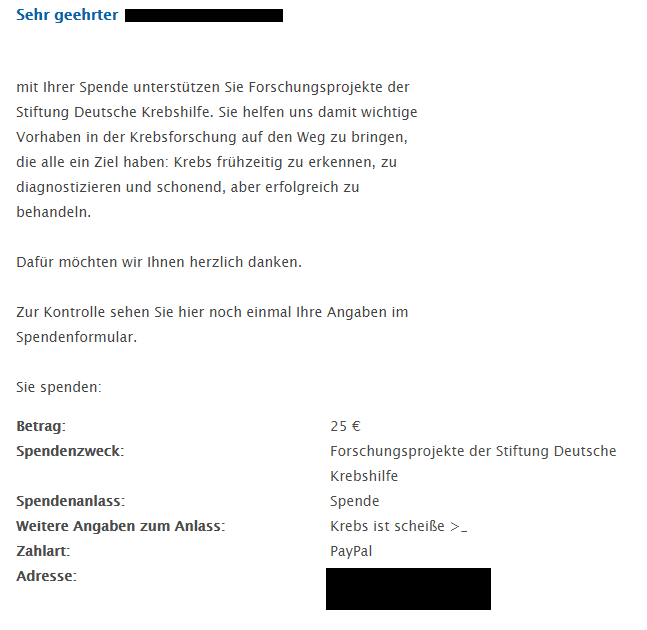Viewport: 647px width, 630px height.
Task: Click the 'Dafür möchten wir Ihnen herzlich danken' sentence
Action: (159, 262)
